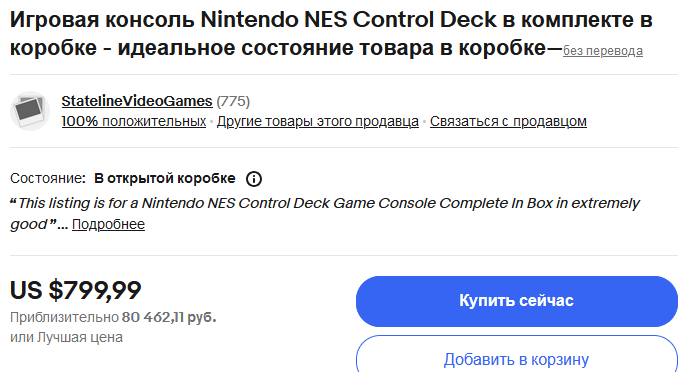Viewport: 678px width, 372px height.
Task: Click the quoted English seller description
Action: click(325, 214)
